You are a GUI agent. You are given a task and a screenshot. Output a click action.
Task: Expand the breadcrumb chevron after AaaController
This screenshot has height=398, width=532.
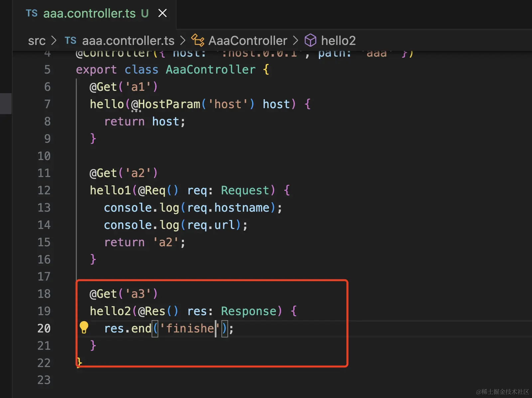tap(296, 41)
